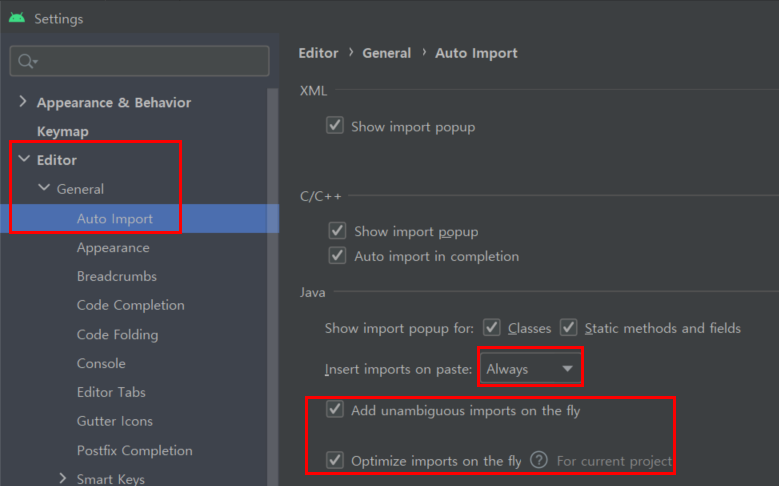Open Postfix Completion settings
The width and height of the screenshot is (779, 486).
click(135, 450)
